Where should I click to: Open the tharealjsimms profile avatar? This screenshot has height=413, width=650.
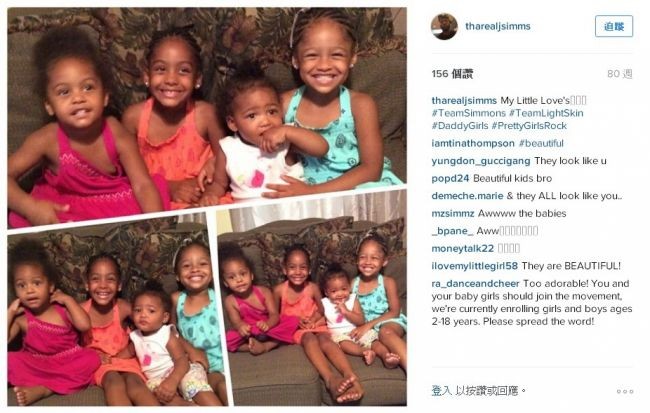point(444,27)
